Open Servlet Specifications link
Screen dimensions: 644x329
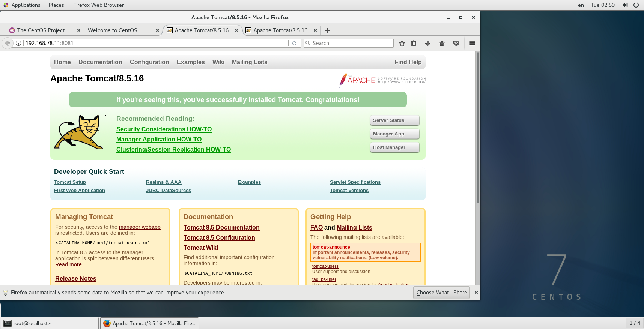point(355,182)
